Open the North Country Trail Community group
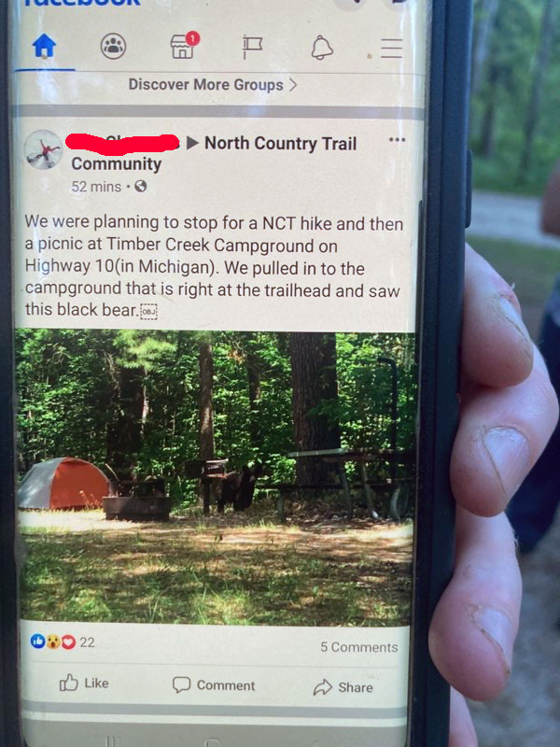Viewport: 560px width, 747px height. point(214,153)
